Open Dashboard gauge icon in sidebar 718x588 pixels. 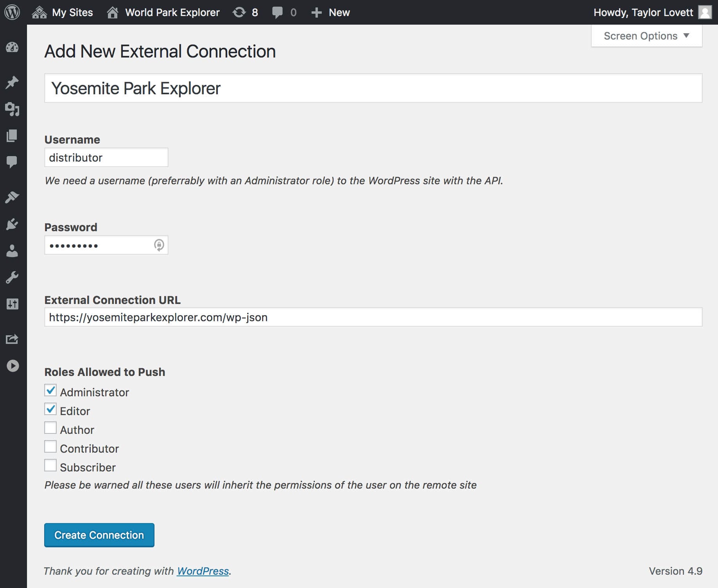[x=12, y=47]
